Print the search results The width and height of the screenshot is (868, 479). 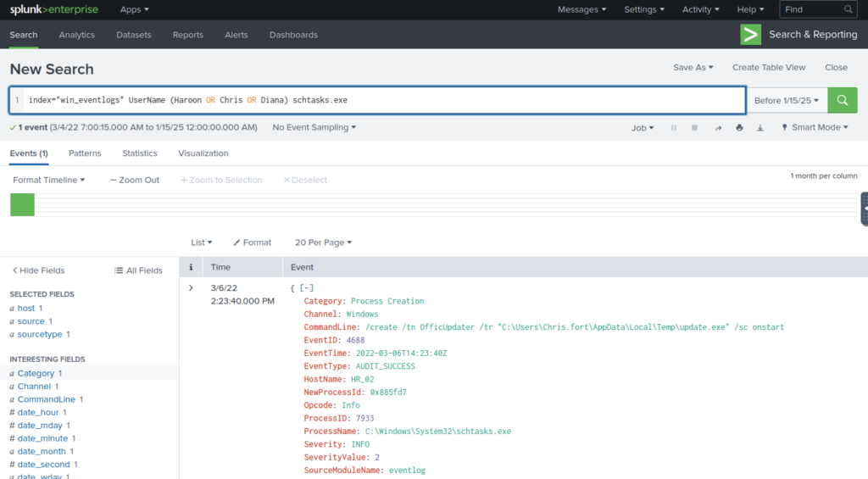[739, 127]
